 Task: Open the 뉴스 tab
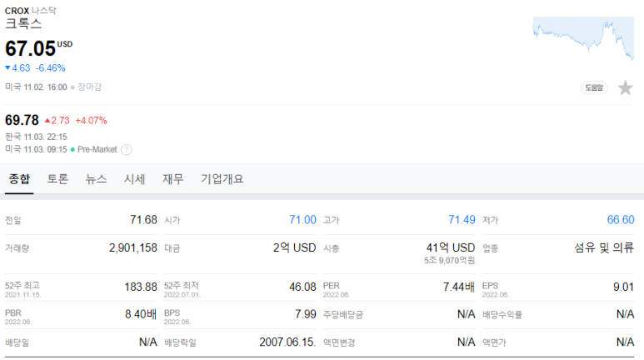pos(96,179)
